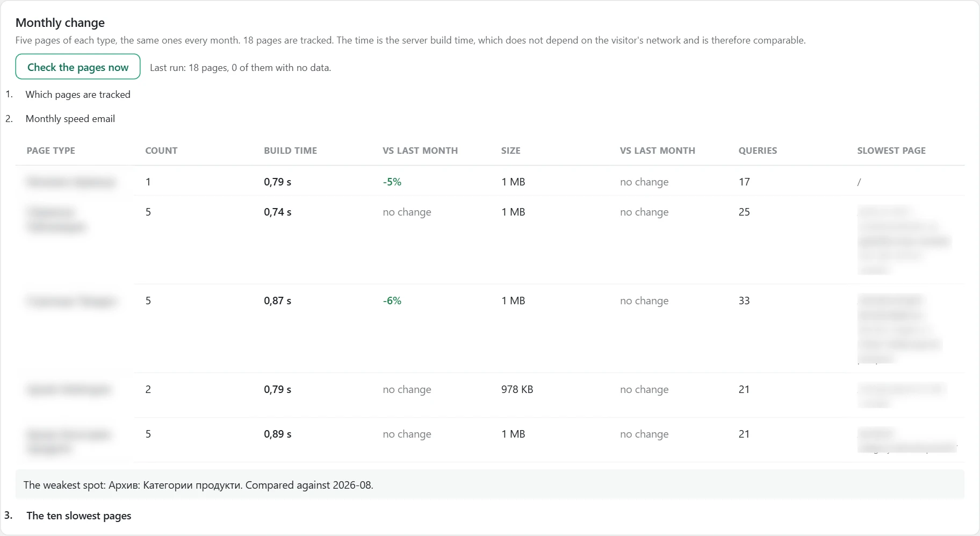
Task: Expand the Monthly speed email section
Action: point(70,119)
